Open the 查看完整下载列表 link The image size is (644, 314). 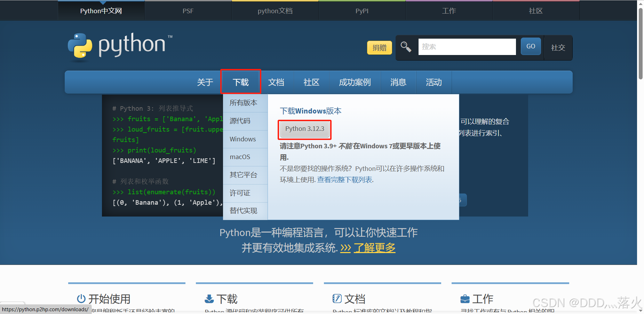345,180
